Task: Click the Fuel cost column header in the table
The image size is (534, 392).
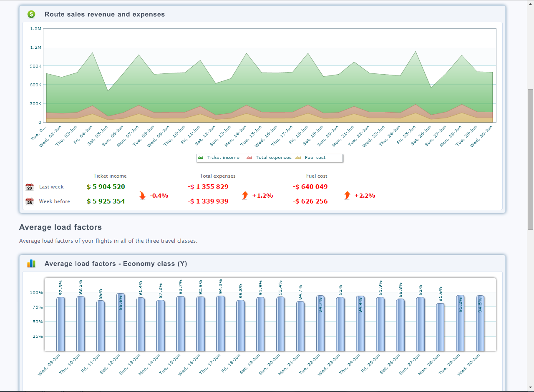Action: click(317, 176)
